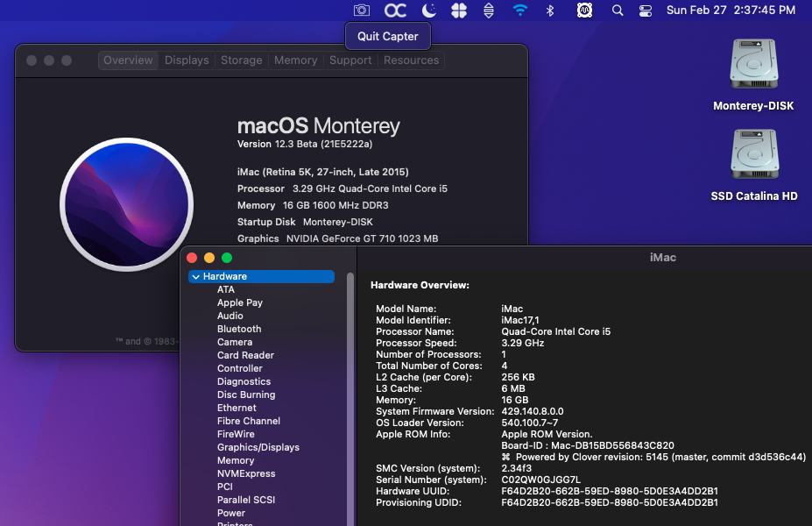This screenshot has height=526, width=812.
Task: Select Ethernet in sidebar
Action: pyautogui.click(x=237, y=408)
